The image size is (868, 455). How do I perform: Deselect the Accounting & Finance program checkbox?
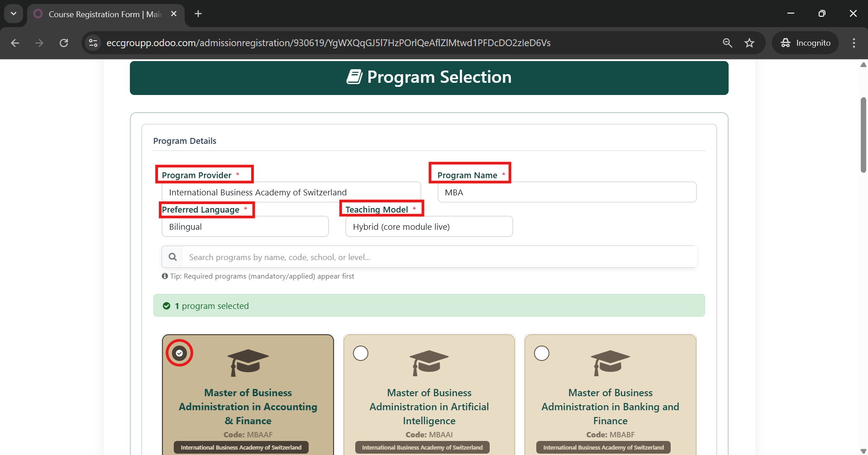[180, 353]
